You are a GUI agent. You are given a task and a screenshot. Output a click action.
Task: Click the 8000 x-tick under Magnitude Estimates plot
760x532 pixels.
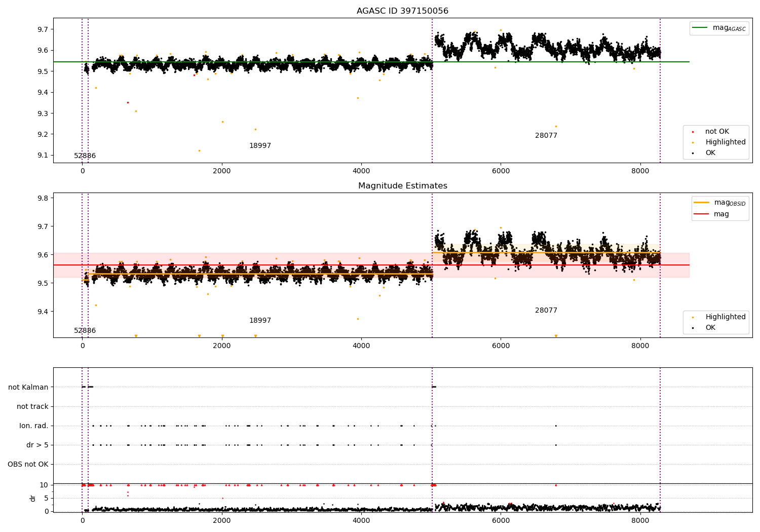pos(640,346)
